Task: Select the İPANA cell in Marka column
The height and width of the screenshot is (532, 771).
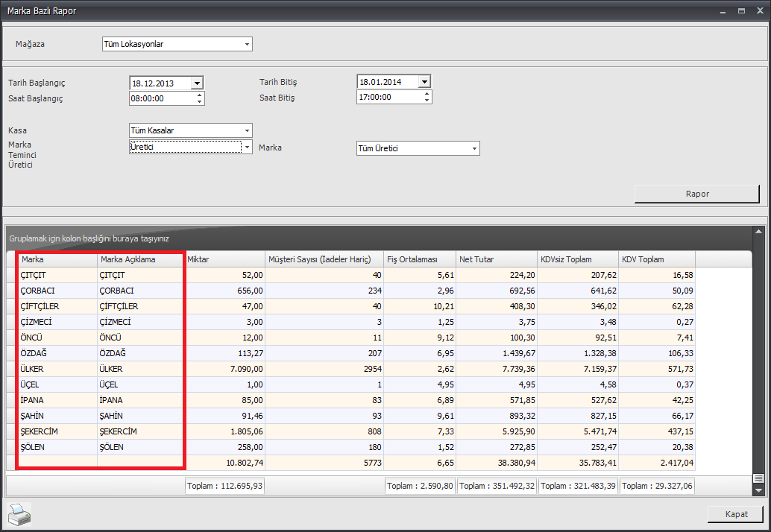Action: point(57,400)
